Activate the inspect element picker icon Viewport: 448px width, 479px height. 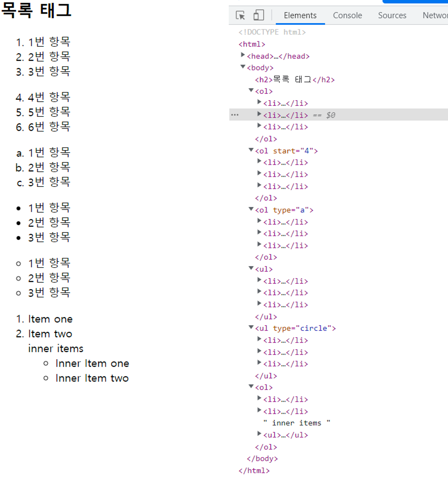point(240,15)
